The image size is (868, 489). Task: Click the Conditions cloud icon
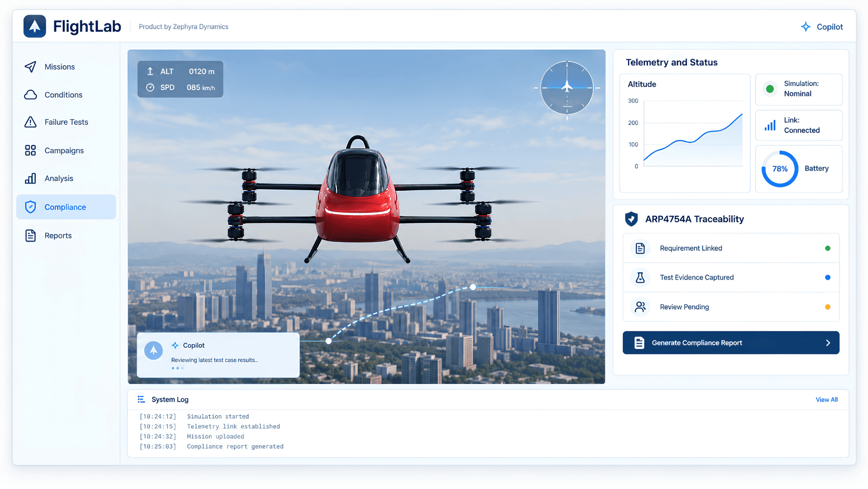pyautogui.click(x=31, y=95)
